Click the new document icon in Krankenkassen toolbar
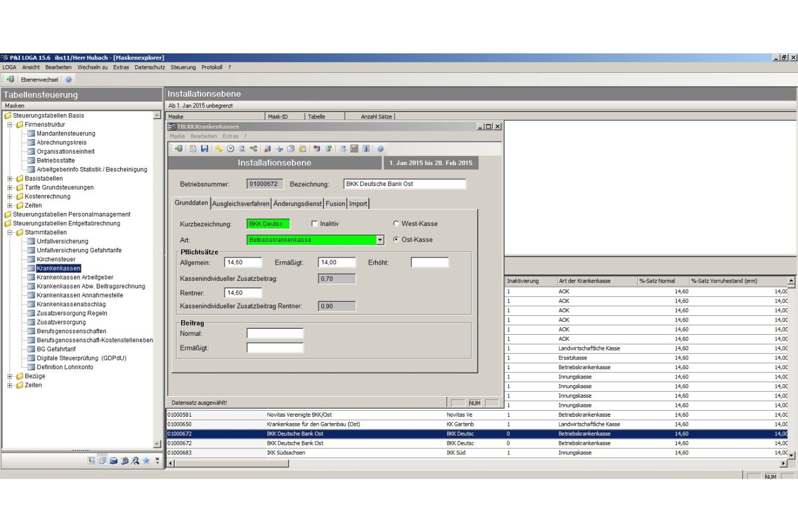Viewport: 798px width, 532px height. [193, 149]
